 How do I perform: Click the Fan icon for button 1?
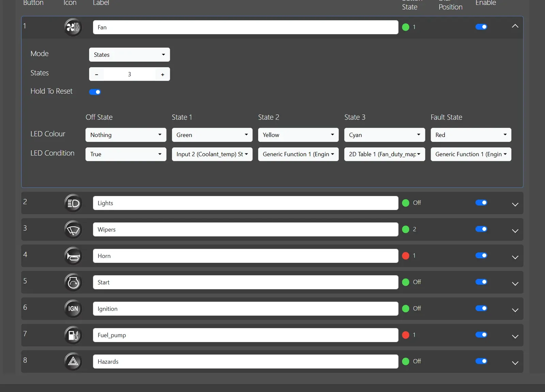[73, 27]
